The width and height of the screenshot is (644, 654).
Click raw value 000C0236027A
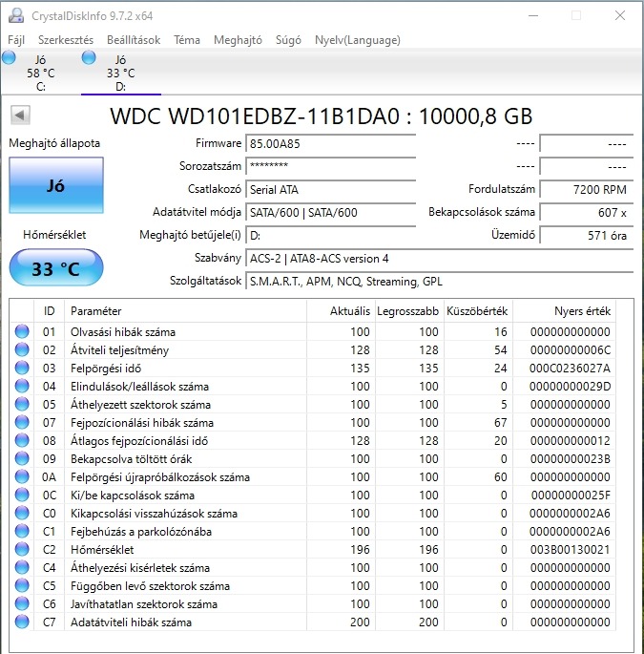click(570, 368)
